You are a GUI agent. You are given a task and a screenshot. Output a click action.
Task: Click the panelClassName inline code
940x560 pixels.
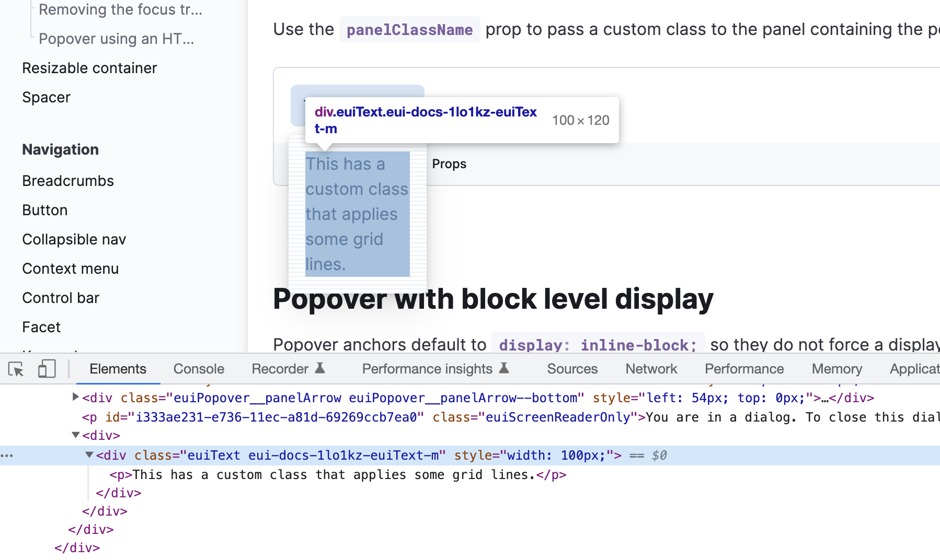point(409,30)
